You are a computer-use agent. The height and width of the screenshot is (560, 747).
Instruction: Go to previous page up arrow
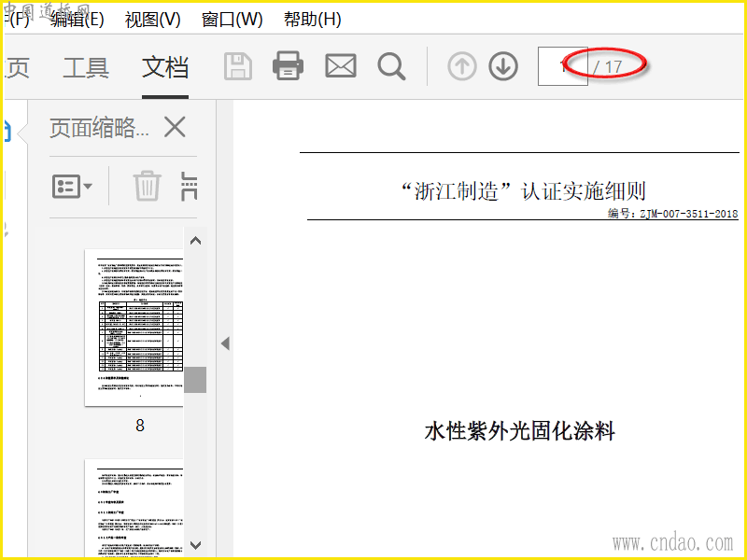pyautogui.click(x=461, y=66)
